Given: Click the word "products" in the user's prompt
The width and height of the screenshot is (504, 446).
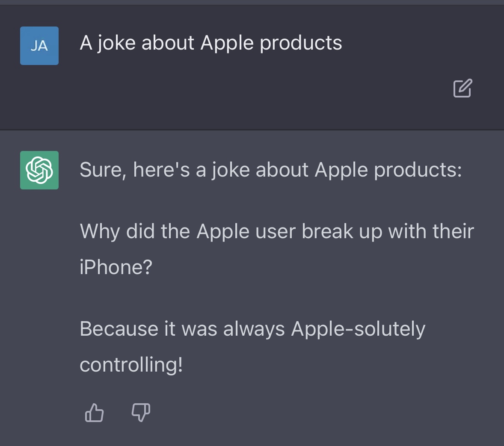Looking at the screenshot, I should [301, 43].
